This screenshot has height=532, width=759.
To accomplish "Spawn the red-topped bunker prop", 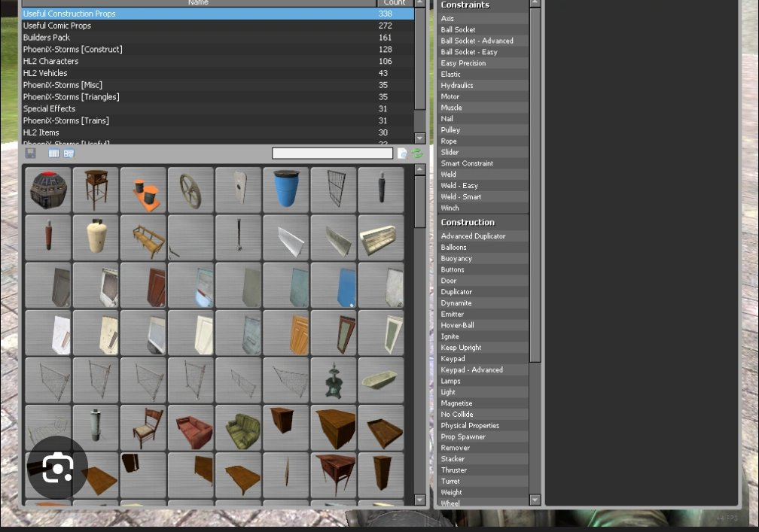I will (48, 190).
